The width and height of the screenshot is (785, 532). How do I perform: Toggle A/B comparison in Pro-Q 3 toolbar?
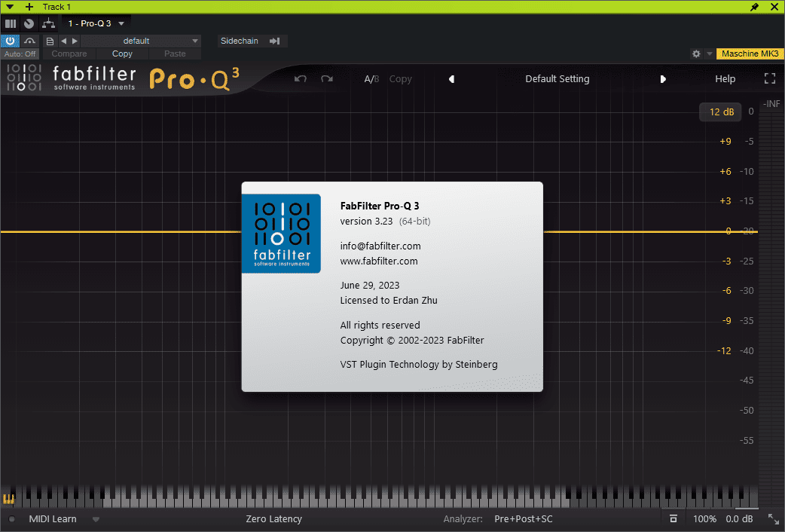coord(371,78)
